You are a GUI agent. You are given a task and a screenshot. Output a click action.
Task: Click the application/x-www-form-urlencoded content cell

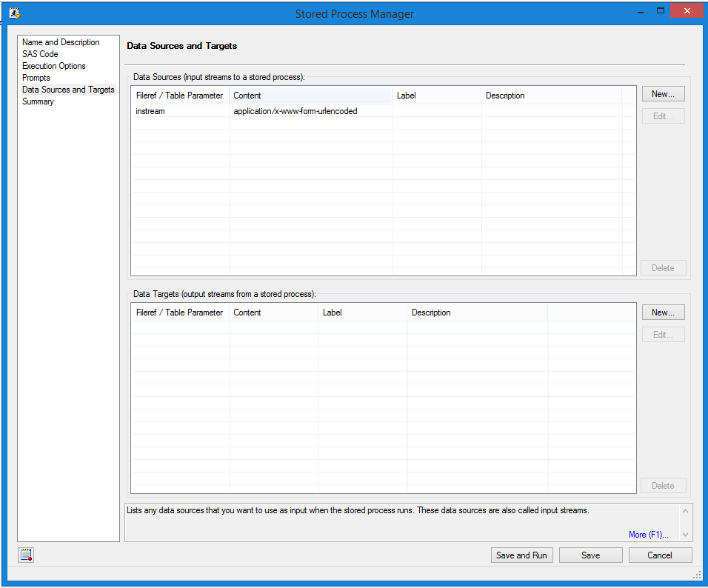[295, 111]
